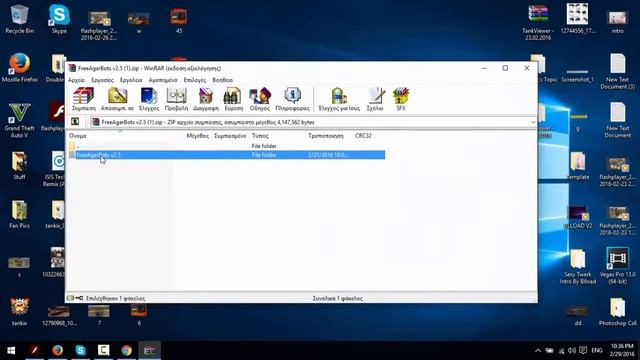Click the Σχόλιο (Comment) toolbar icon
Screen dimensions: 640x360
coord(375,99)
